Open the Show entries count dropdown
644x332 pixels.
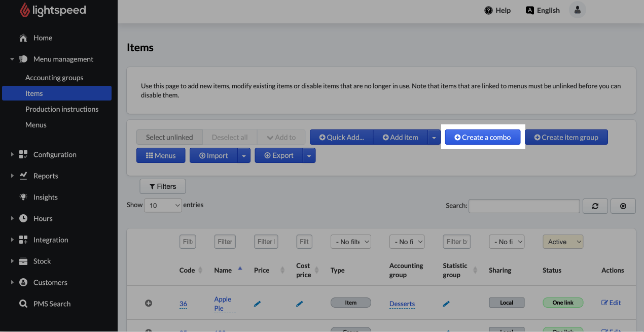point(163,206)
